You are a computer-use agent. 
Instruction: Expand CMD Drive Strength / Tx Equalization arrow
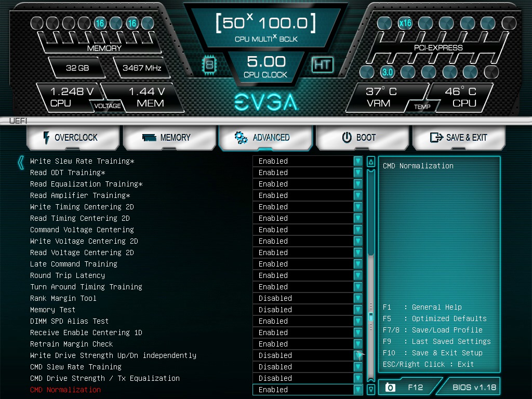357,378
